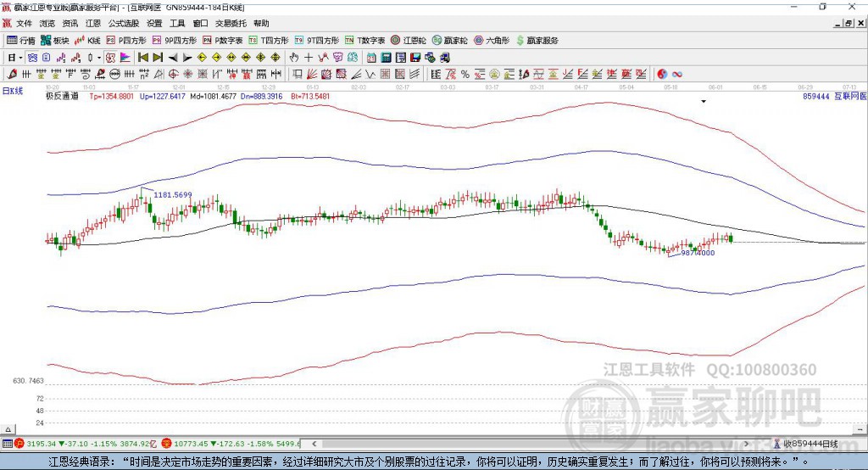Toggle the blue butterfly-pattern icon
The image size is (868, 470).
(x=32, y=58)
